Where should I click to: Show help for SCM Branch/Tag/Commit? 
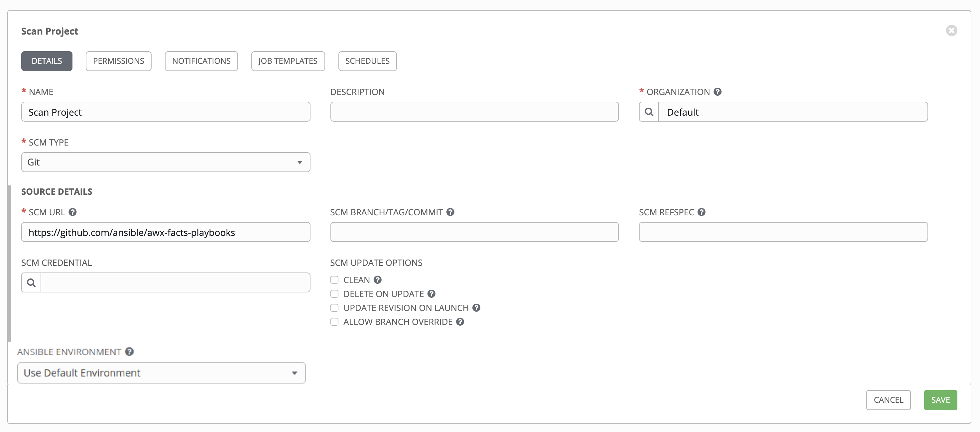[x=450, y=212]
